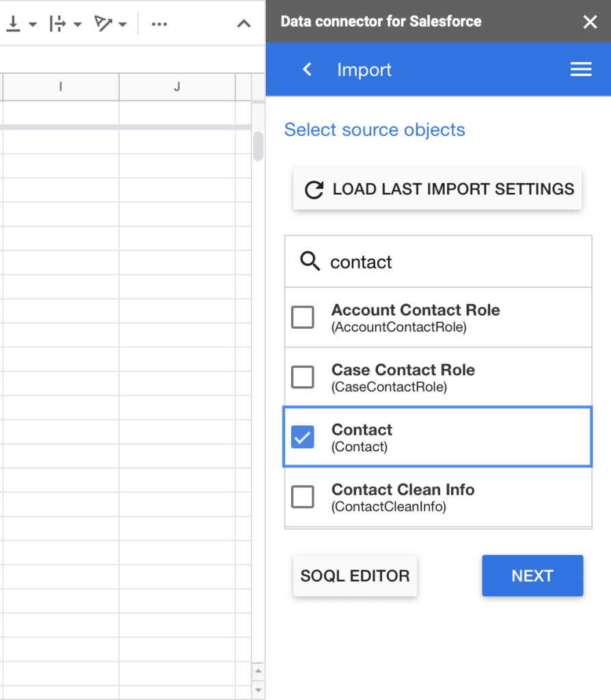611x700 pixels.
Task: Click the refresh icon on Load Last Import Settings
Action: (x=314, y=189)
